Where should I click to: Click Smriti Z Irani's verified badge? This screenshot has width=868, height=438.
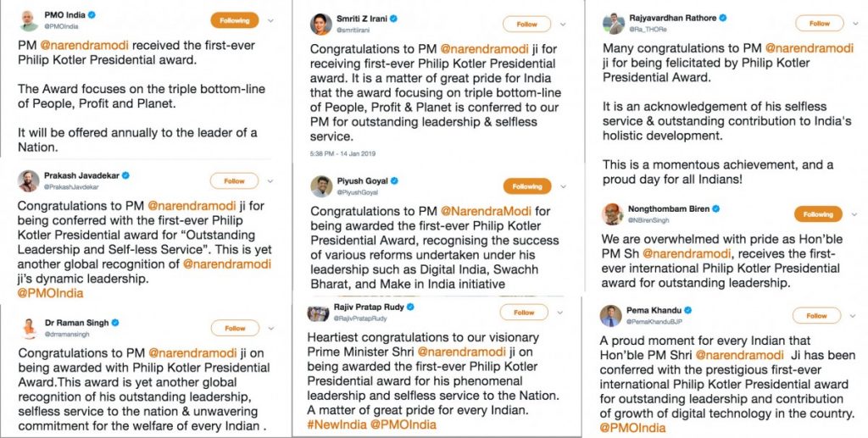pos(393,18)
